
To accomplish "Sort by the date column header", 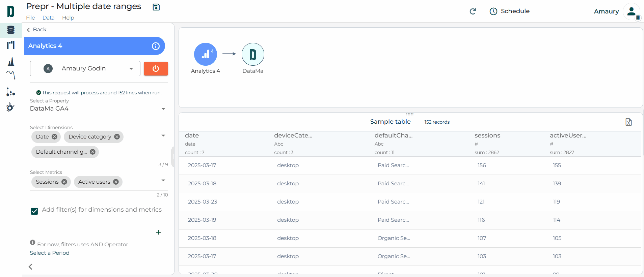I will tap(192, 135).
